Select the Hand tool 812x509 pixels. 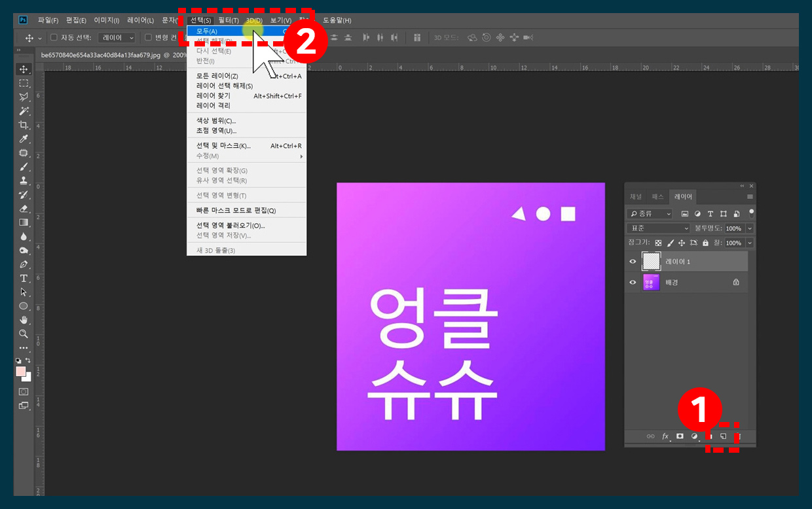point(24,320)
